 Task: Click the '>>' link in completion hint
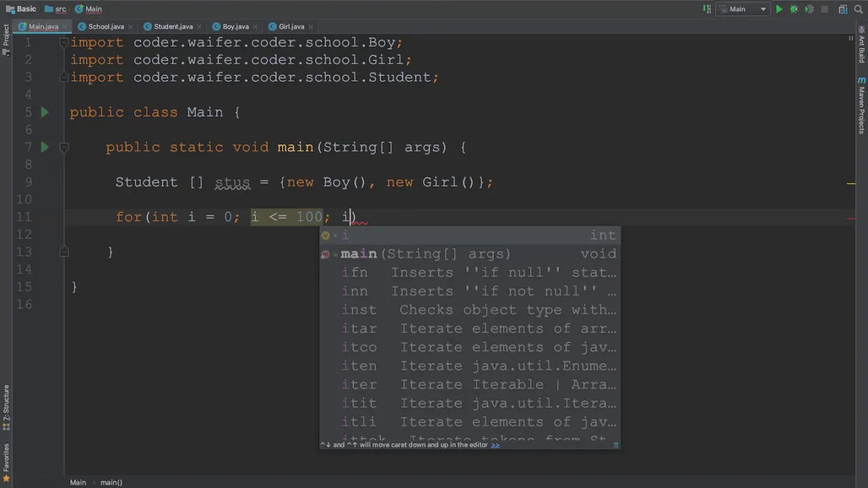495,445
